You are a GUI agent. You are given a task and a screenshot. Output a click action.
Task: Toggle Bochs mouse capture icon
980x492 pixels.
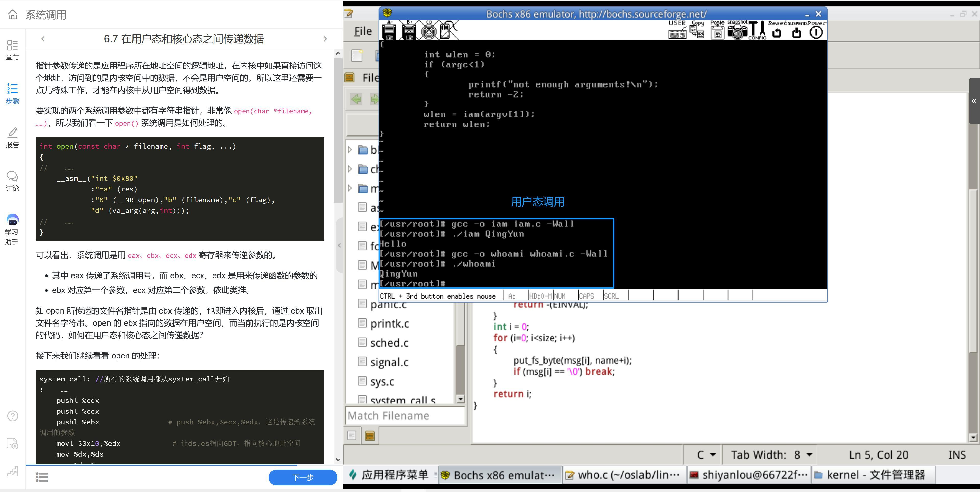[449, 30]
